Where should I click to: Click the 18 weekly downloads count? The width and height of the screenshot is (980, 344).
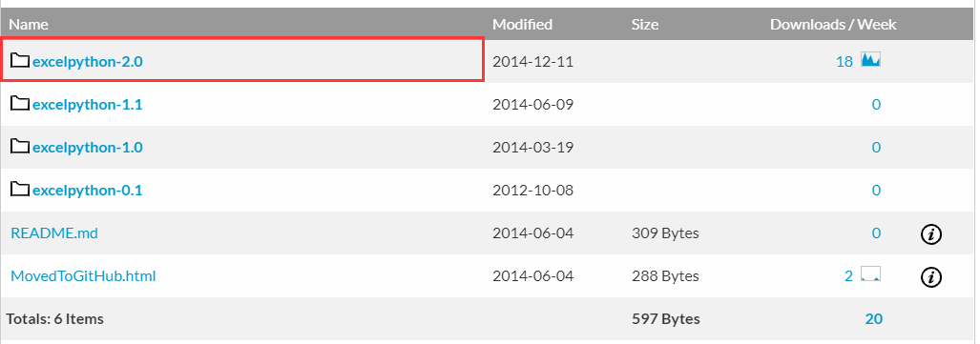[x=844, y=61]
